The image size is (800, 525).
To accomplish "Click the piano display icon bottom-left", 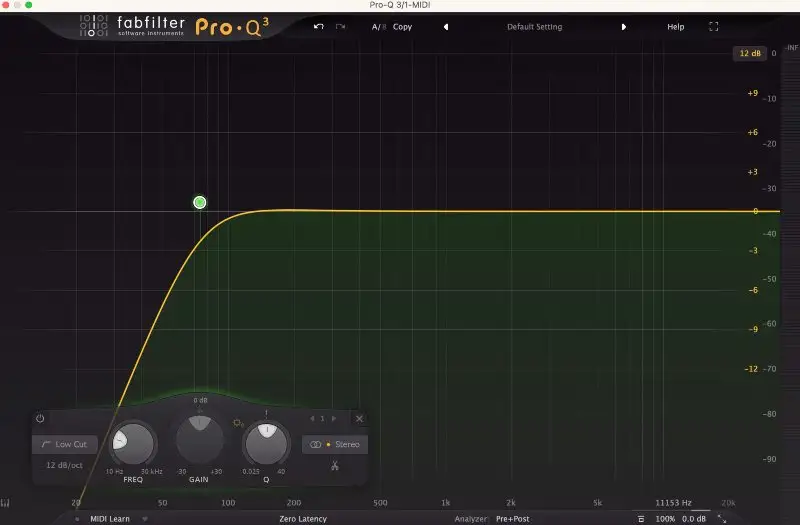I will pyautogui.click(x=6, y=503).
